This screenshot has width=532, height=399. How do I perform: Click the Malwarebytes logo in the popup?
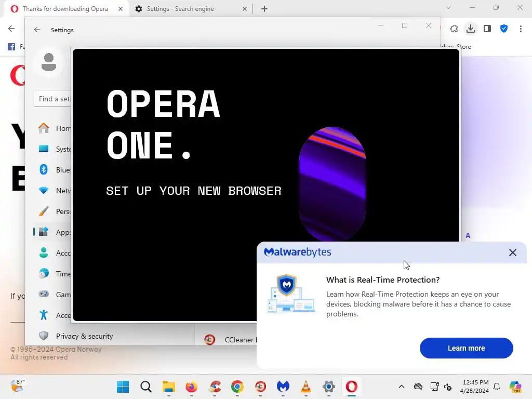pyautogui.click(x=298, y=252)
